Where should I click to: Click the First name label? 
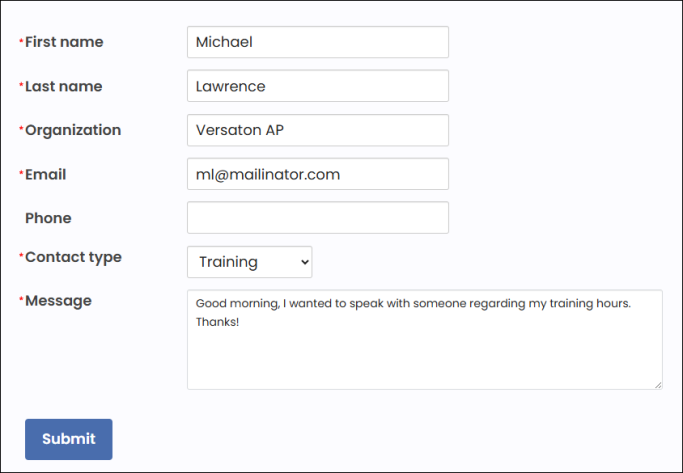click(64, 42)
